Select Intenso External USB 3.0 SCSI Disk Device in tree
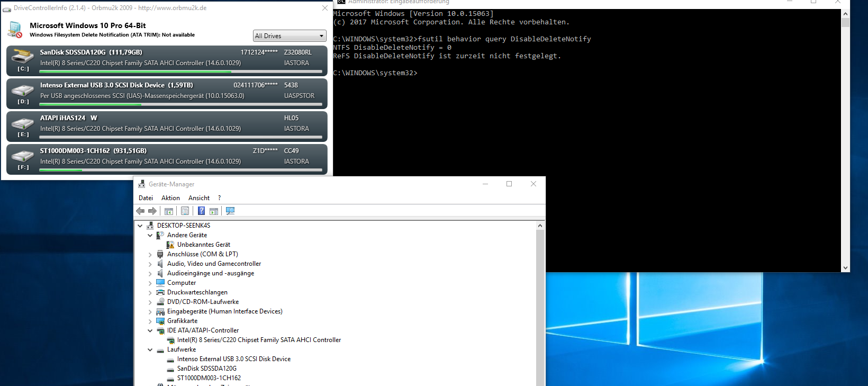 [234, 359]
